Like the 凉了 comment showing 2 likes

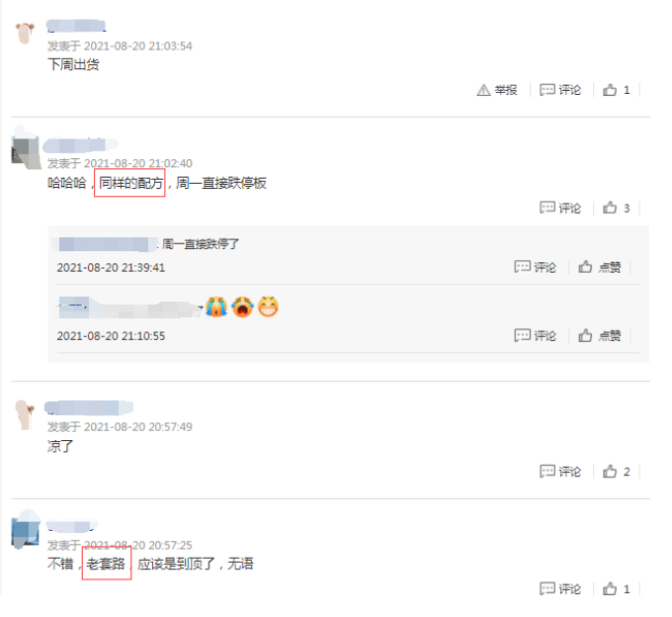point(617,472)
